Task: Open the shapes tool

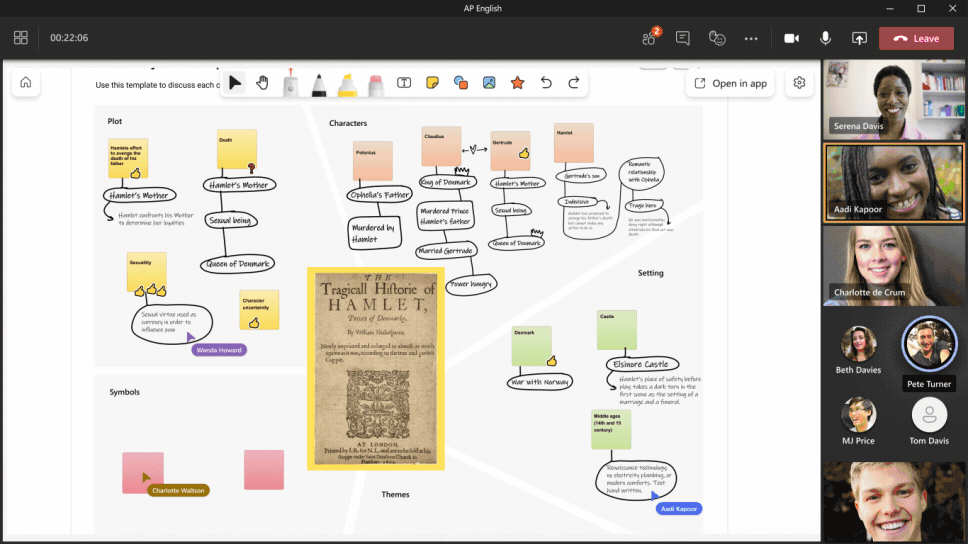Action: pos(460,83)
